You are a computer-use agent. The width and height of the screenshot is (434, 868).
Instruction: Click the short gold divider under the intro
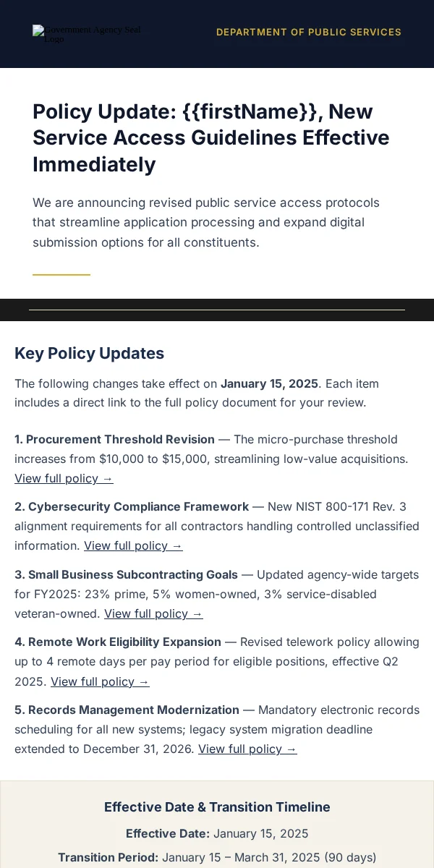click(61, 275)
